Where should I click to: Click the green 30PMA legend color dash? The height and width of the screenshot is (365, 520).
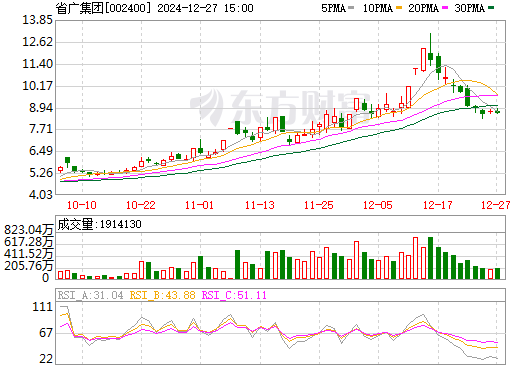(491, 8)
